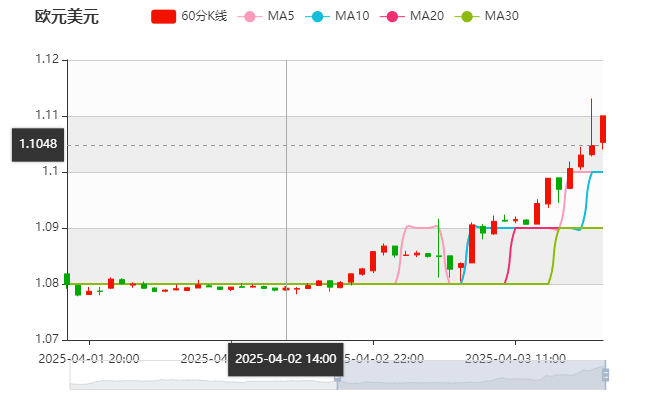Click the 1.1048 price label on y-axis
670x400 pixels.
pos(38,145)
